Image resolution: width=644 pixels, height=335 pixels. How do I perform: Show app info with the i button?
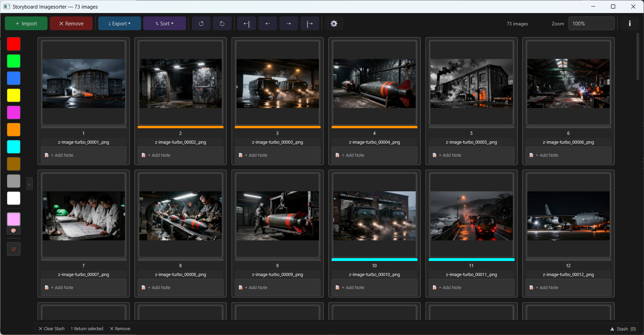[x=630, y=24]
